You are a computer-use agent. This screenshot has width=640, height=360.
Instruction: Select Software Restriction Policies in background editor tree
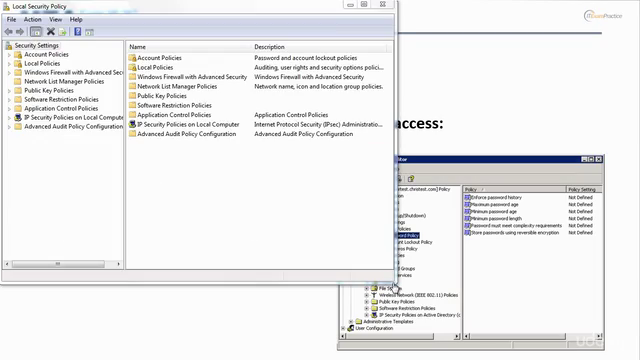point(407,308)
